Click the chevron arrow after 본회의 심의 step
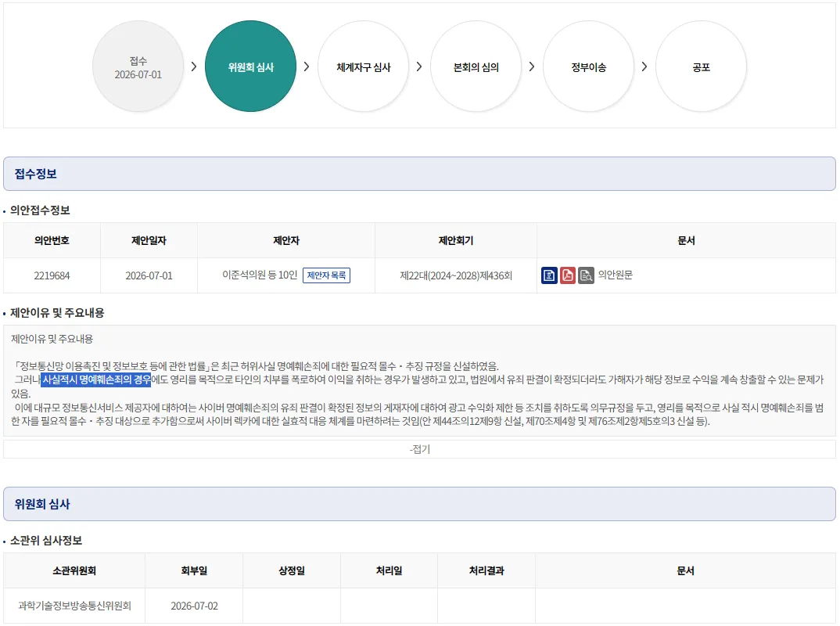The width and height of the screenshot is (840, 626). pyautogui.click(x=531, y=67)
